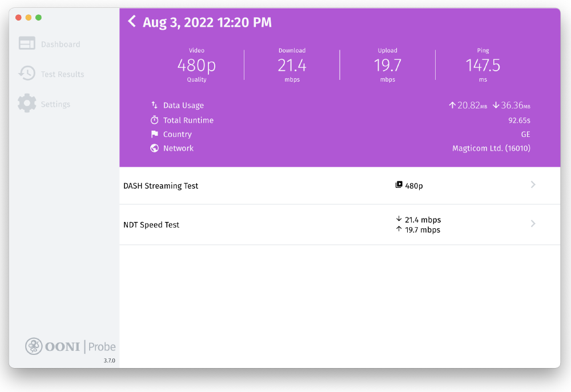Click the video resolution icon beside 480p

pyautogui.click(x=400, y=184)
